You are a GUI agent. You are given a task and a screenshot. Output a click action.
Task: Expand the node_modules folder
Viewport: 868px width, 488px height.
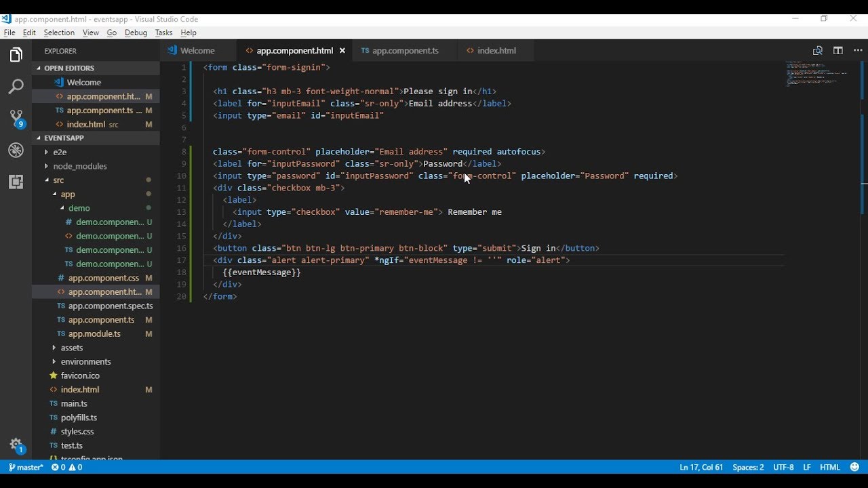tap(96, 166)
